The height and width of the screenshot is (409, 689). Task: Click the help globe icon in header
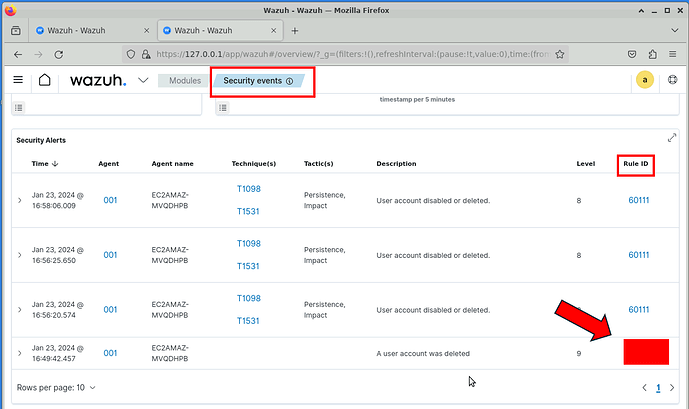tap(672, 80)
